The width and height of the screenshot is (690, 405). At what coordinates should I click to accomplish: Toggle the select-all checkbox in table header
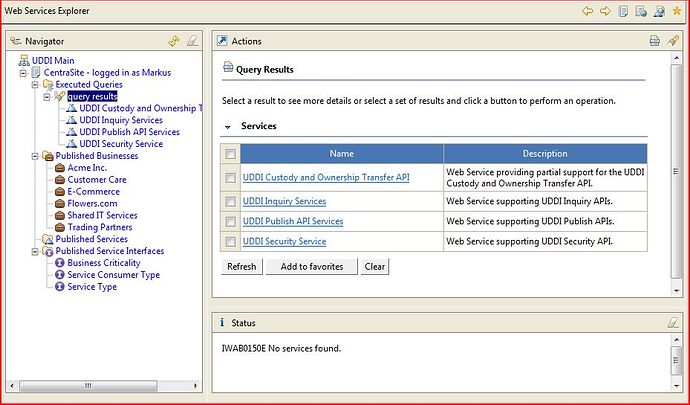tap(230, 154)
